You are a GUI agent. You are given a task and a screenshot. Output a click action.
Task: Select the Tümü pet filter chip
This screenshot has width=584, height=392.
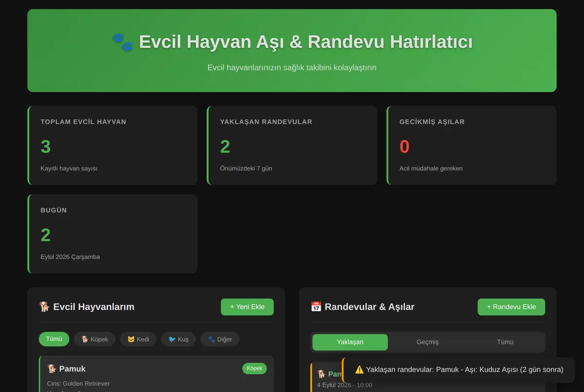click(54, 339)
